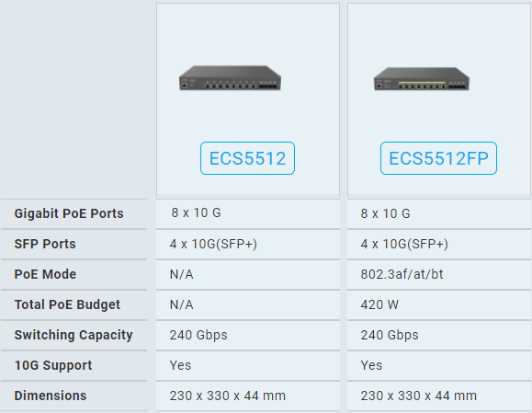Open the ECS5512 product button
This screenshot has width=532, height=413.
coord(247,158)
